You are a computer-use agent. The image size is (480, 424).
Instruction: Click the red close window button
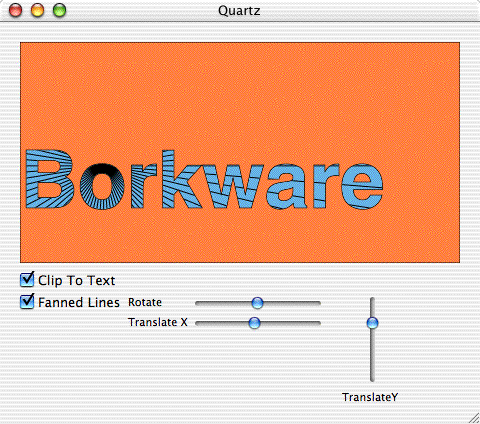tap(15, 10)
